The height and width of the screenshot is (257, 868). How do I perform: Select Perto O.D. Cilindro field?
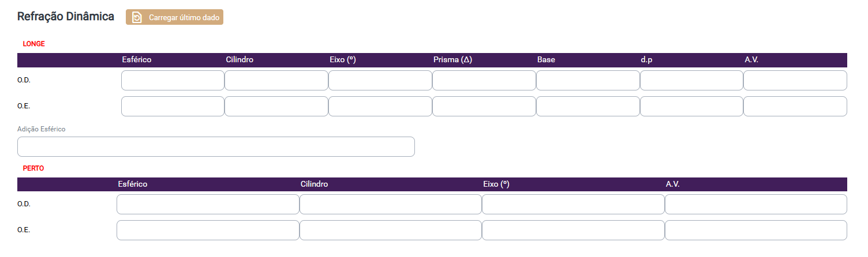pos(390,205)
